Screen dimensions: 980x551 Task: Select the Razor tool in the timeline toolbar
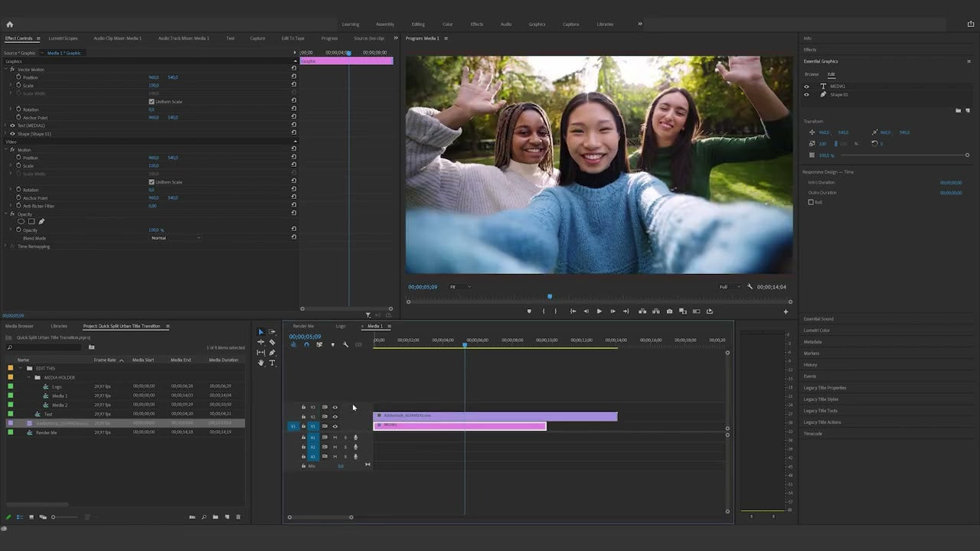click(x=273, y=344)
